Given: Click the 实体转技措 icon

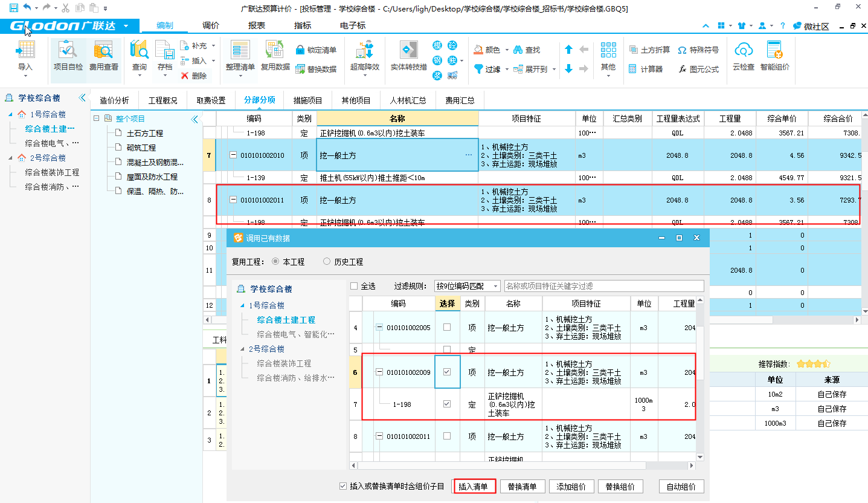Looking at the screenshot, I should pos(408,51).
